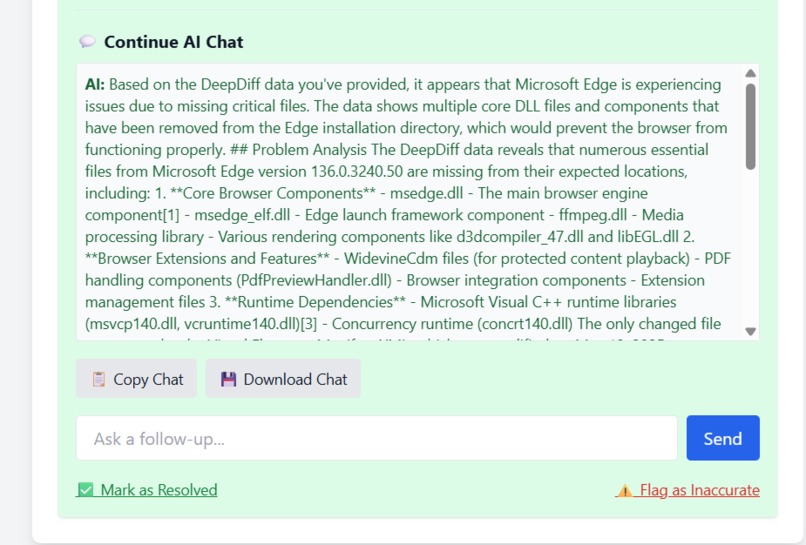
Task: Click the floppy disk icon on Download Chat
Action: pyautogui.click(x=228, y=379)
